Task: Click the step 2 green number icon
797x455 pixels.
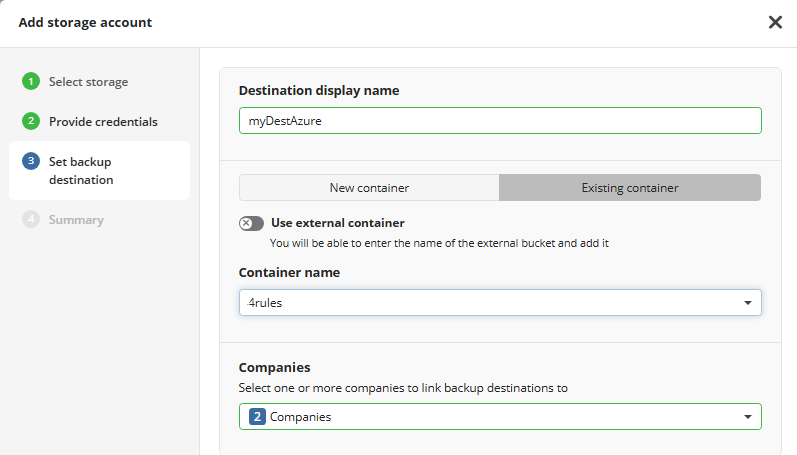Action: [31, 121]
